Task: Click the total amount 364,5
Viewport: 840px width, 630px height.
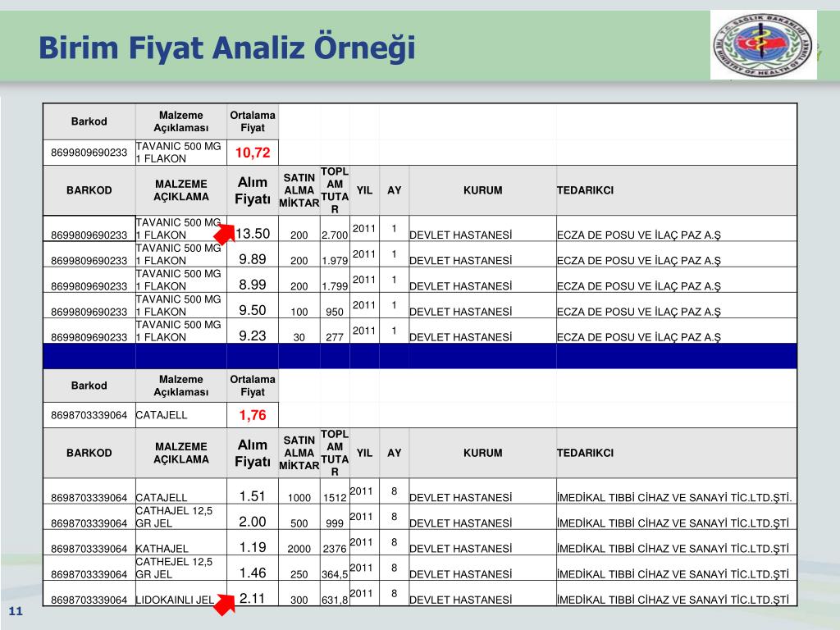Action: (x=335, y=575)
